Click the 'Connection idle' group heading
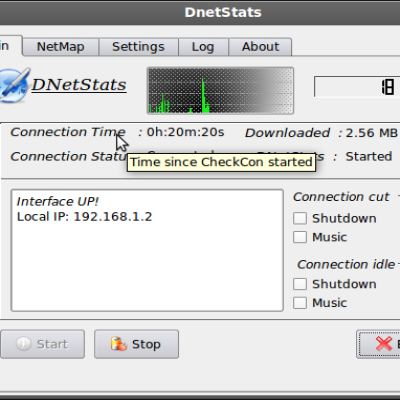This screenshot has height=400, width=400. (346, 264)
